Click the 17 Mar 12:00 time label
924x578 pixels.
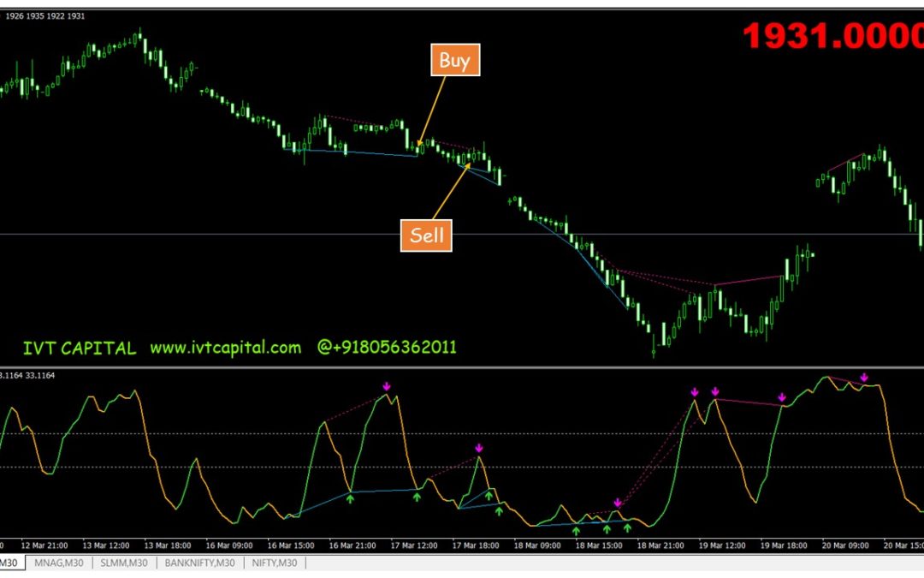coord(414,545)
